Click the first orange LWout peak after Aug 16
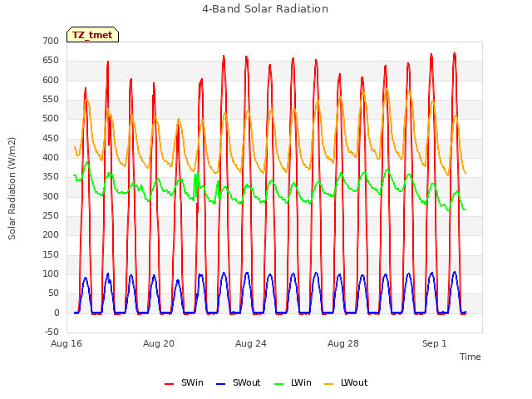Viewport: 532px width, 399px height. [x=86, y=100]
